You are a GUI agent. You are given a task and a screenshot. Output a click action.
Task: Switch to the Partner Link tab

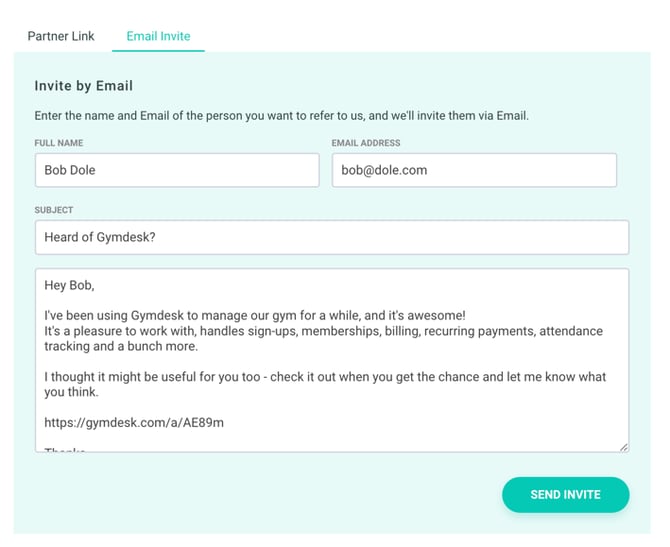[x=61, y=36]
